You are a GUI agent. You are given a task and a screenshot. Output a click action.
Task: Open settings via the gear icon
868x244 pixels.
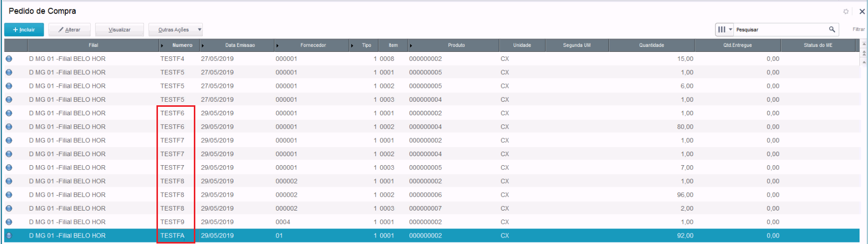846,11
